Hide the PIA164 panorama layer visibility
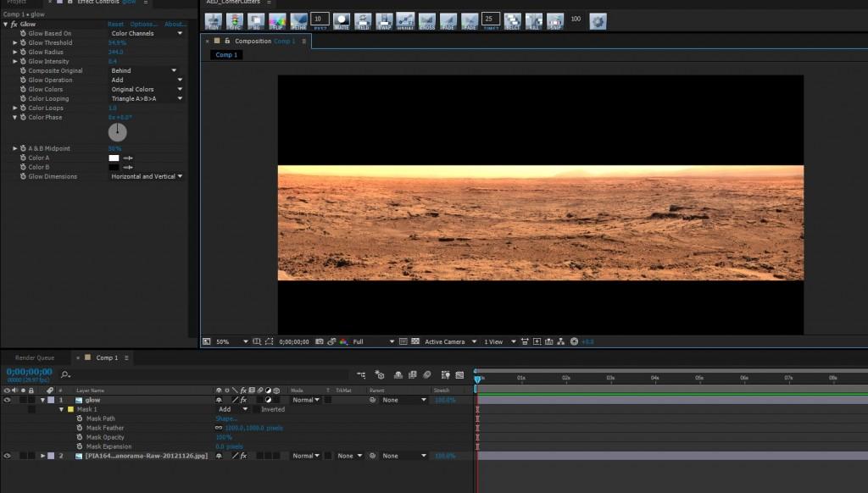868x493 pixels. coord(7,456)
